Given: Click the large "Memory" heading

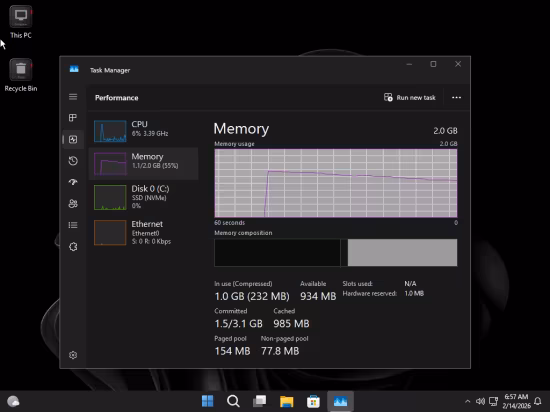Looking at the screenshot, I should click(241, 129).
